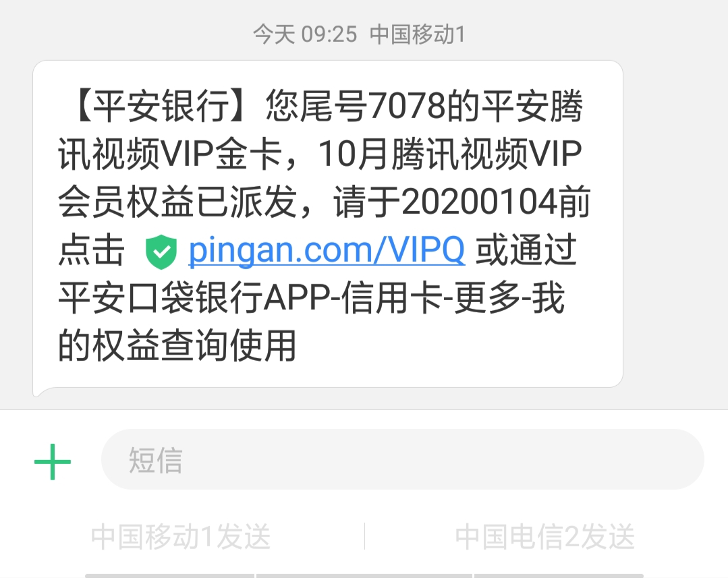Screen dimensions: 728x578
Task: Tap the 10月腾讯视频VIP text in message
Action: 449,154
